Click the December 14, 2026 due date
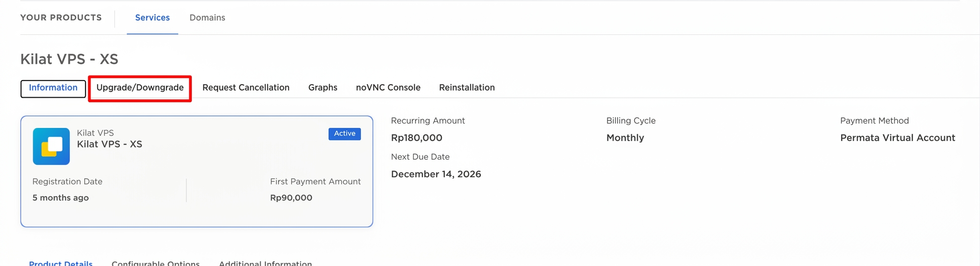980x266 pixels. [436, 174]
